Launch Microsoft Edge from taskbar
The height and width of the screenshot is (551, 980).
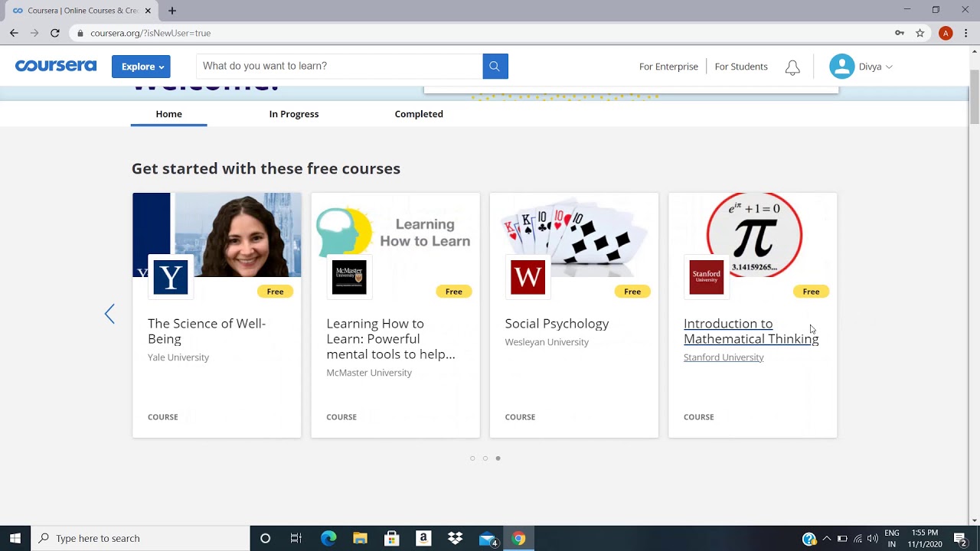coord(328,538)
